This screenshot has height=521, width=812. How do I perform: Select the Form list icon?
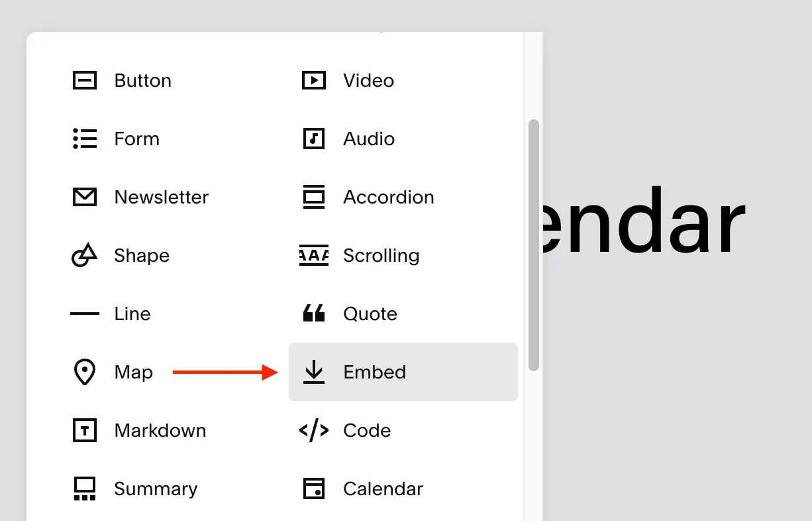84,139
